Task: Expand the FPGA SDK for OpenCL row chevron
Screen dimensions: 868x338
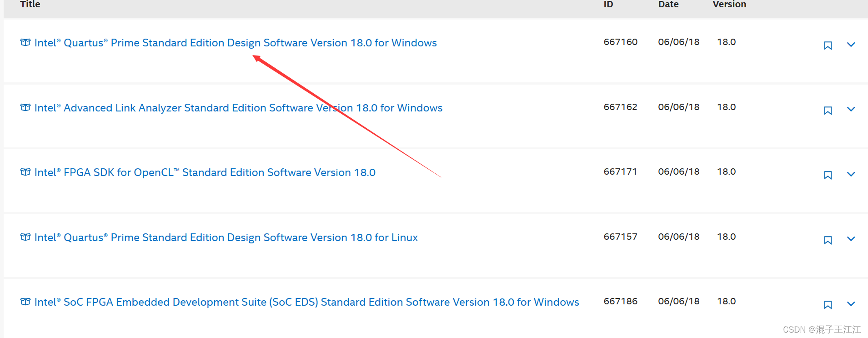Action: [x=851, y=174]
